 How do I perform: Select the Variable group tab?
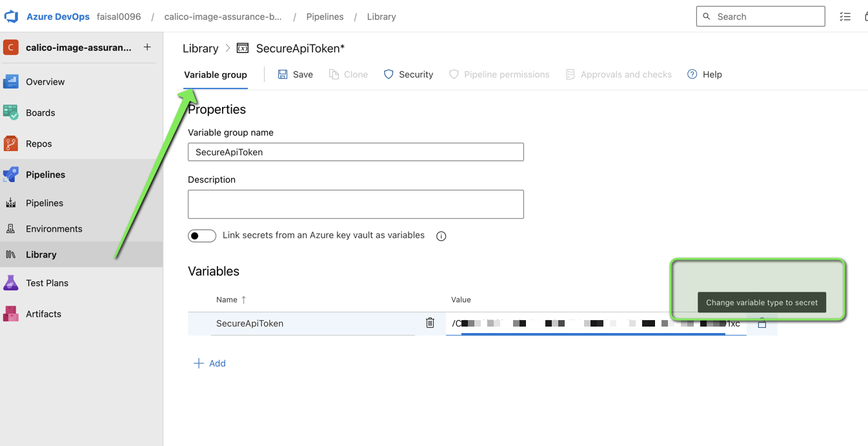pyautogui.click(x=216, y=74)
